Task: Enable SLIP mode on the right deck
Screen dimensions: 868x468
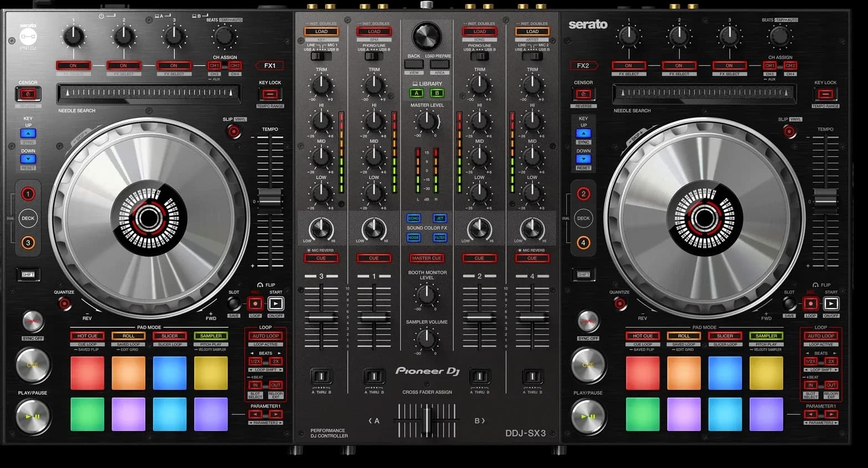Action: tap(789, 131)
